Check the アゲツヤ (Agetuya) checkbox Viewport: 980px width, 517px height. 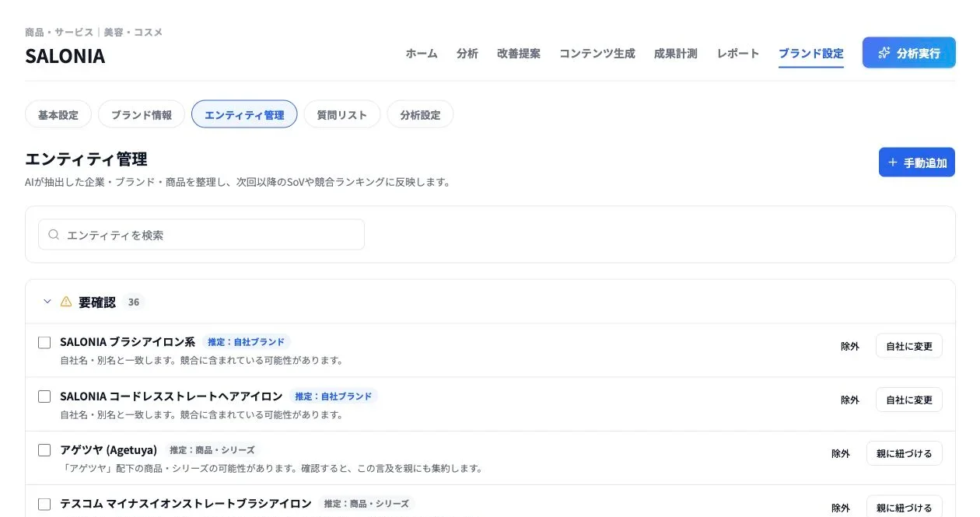[44, 450]
